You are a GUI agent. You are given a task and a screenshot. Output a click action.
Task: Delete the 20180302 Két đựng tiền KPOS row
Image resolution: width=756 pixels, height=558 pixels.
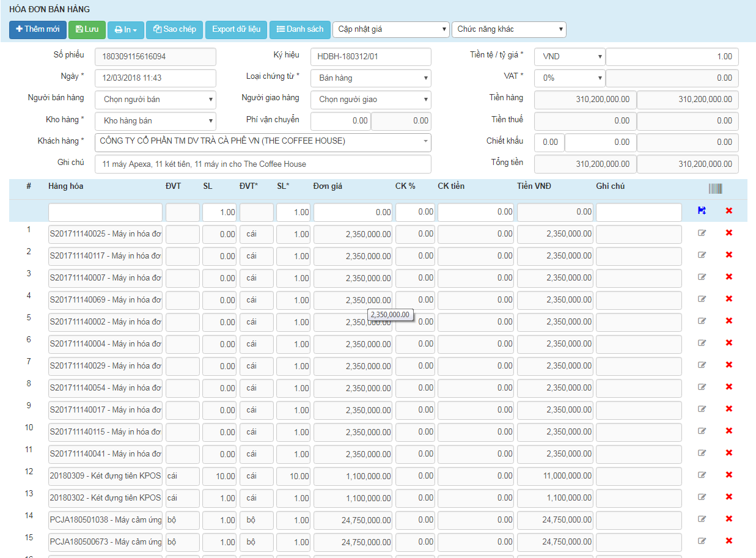pyautogui.click(x=728, y=497)
